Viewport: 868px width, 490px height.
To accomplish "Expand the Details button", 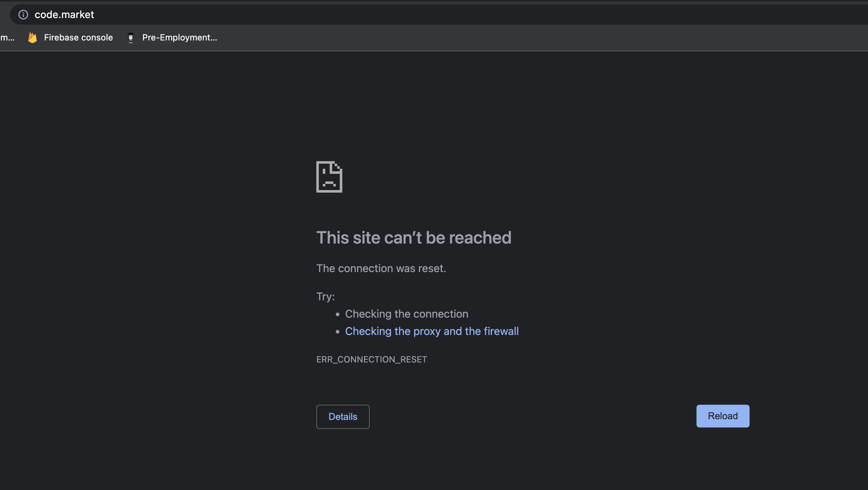I will click(343, 417).
